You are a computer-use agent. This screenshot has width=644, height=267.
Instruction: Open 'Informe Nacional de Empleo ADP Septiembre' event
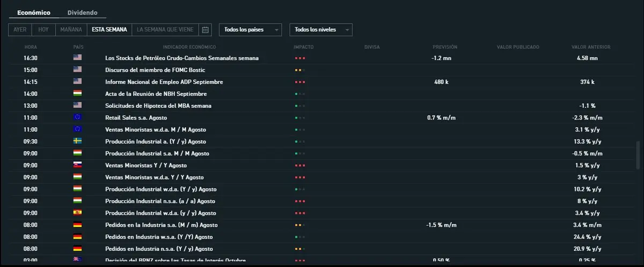164,82
